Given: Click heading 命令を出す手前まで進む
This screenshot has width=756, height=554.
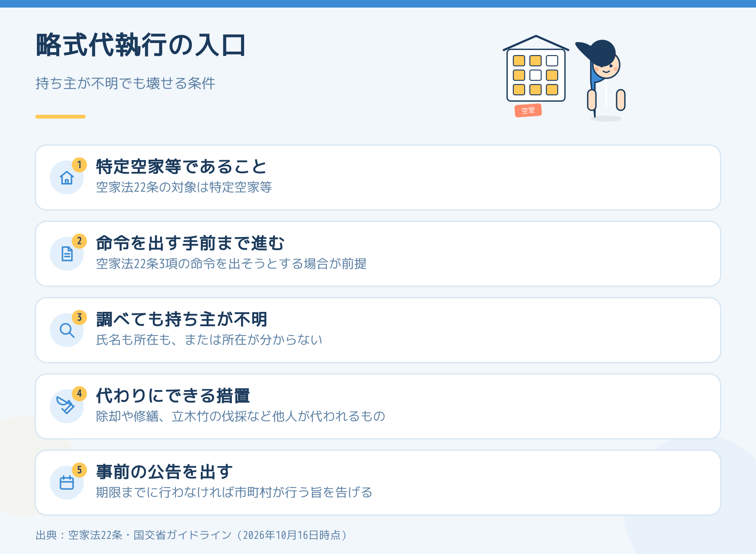Looking at the screenshot, I should (x=190, y=243).
